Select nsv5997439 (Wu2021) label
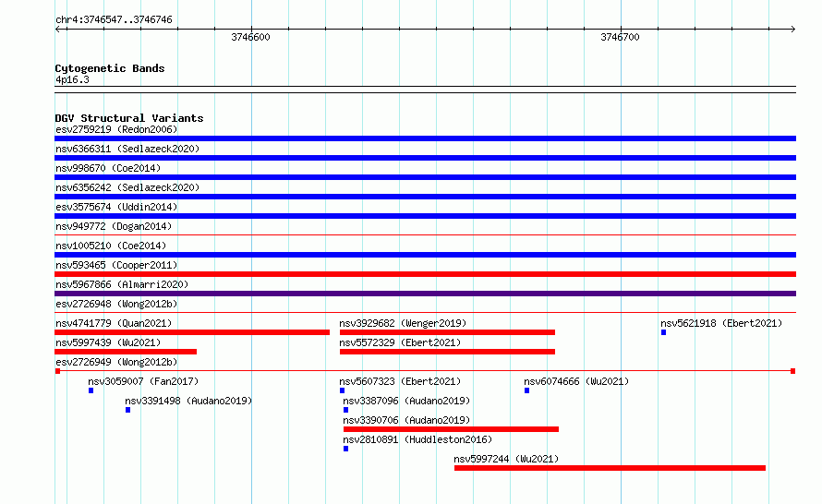The width and height of the screenshot is (822, 504). coord(108,342)
